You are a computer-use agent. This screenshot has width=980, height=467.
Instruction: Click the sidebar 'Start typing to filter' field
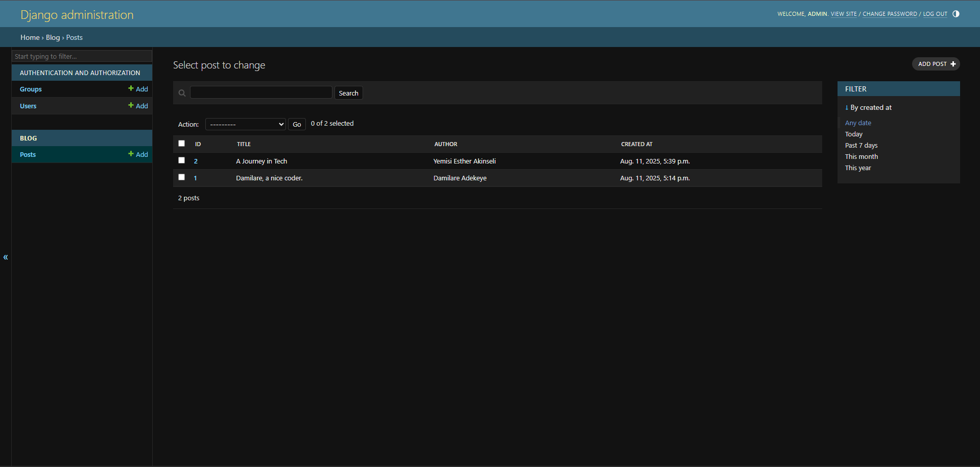[82, 56]
